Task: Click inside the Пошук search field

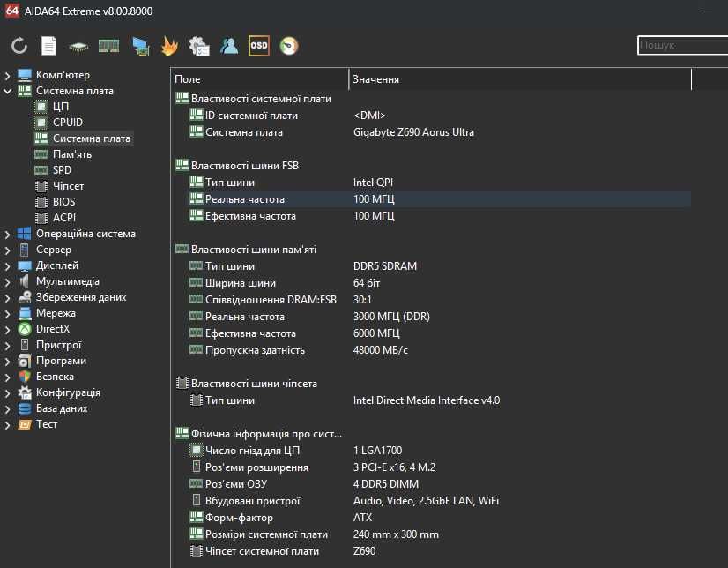Action: pyautogui.click(x=682, y=45)
